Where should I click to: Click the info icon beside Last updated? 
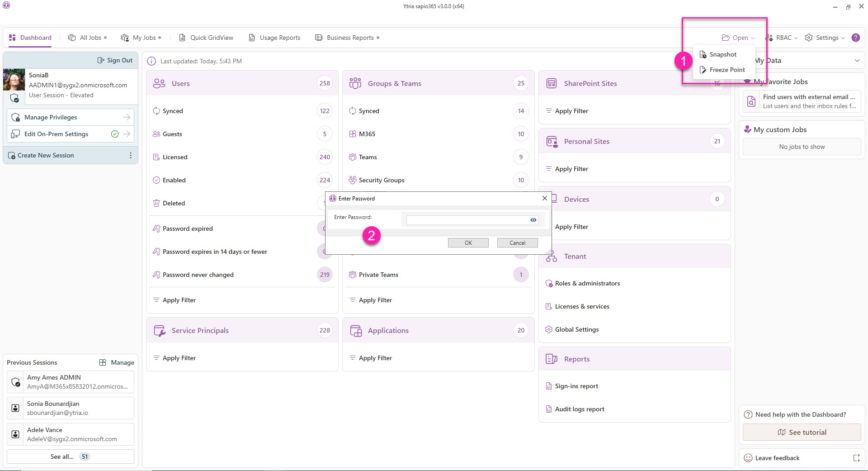[151, 61]
